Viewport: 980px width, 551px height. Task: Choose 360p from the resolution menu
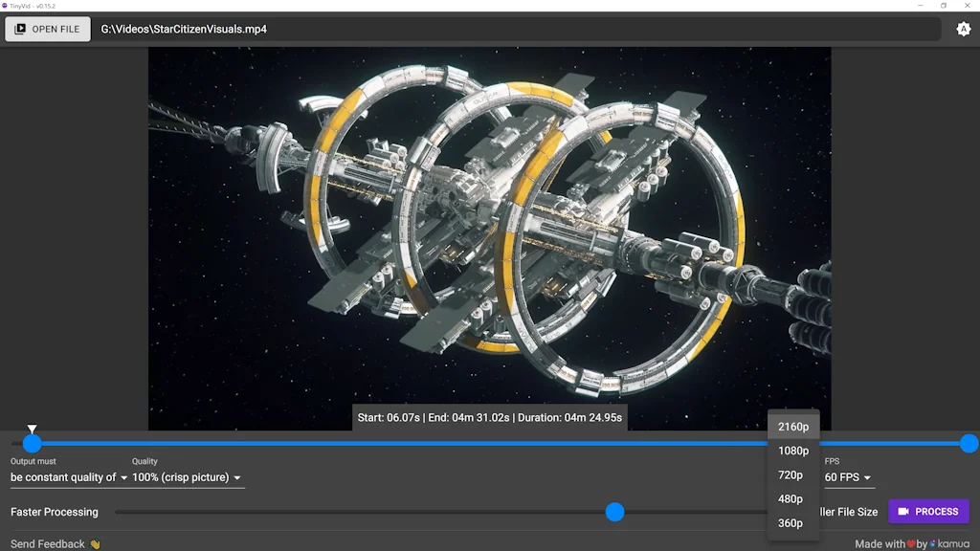790,522
